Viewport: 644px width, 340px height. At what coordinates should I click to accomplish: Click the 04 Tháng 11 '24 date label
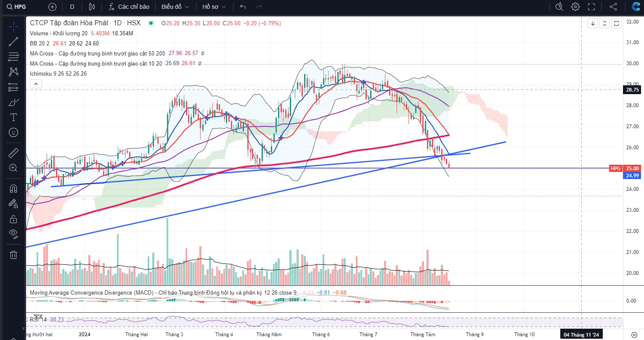click(x=581, y=335)
